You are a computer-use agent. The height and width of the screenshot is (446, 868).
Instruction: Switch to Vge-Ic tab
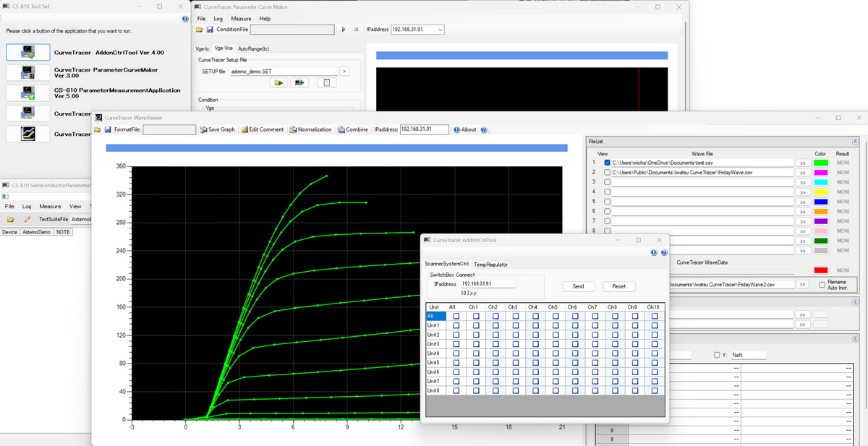[203, 48]
